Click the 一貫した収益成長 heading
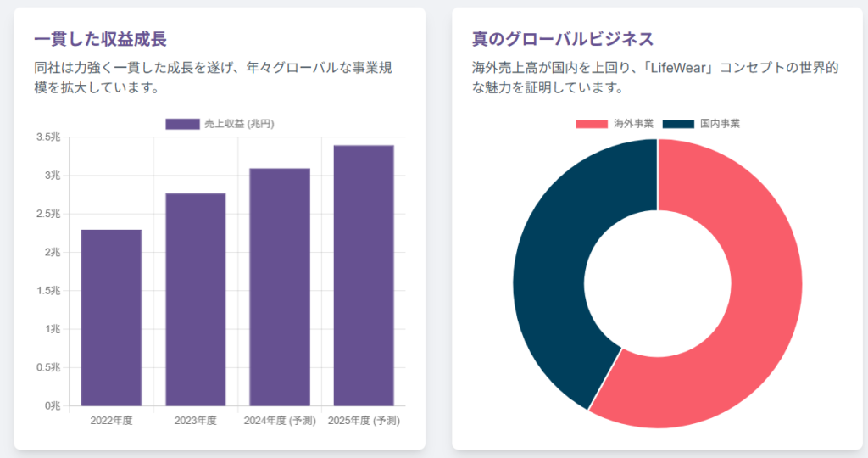Image resolution: width=868 pixels, height=458 pixels. click(x=100, y=39)
